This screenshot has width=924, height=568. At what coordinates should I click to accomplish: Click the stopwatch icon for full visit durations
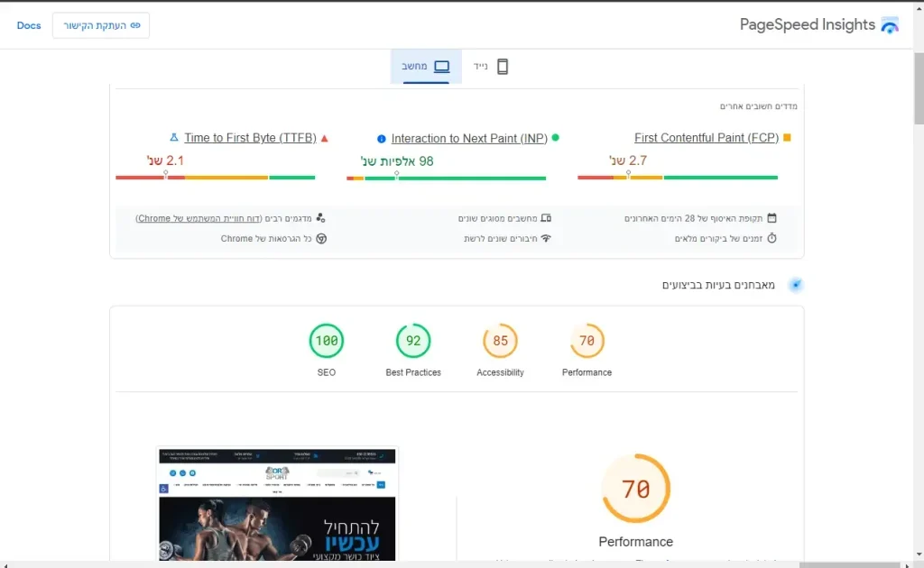(772, 238)
